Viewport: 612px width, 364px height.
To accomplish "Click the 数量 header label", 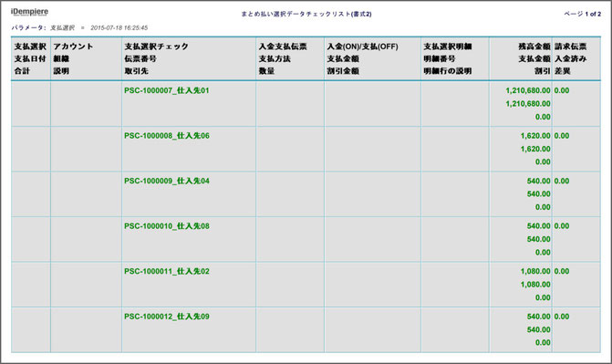I will point(266,71).
